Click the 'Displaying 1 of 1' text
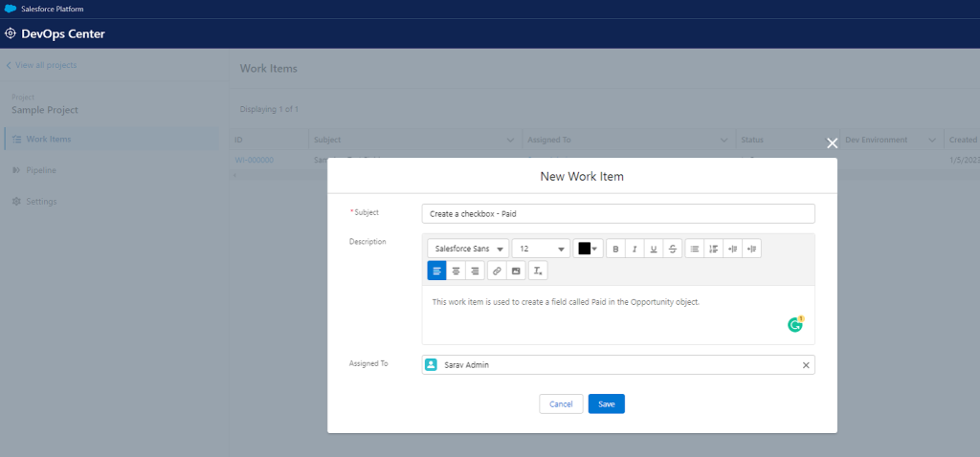The height and width of the screenshot is (457, 980). click(x=269, y=109)
